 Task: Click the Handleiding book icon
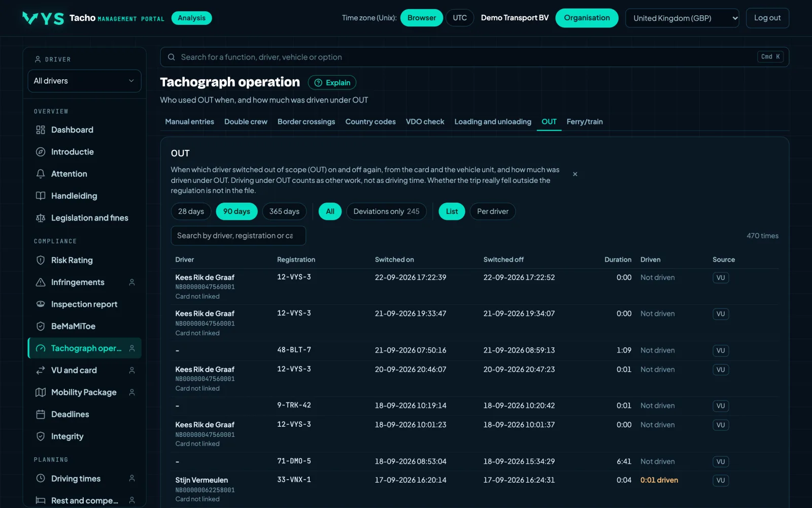point(41,196)
